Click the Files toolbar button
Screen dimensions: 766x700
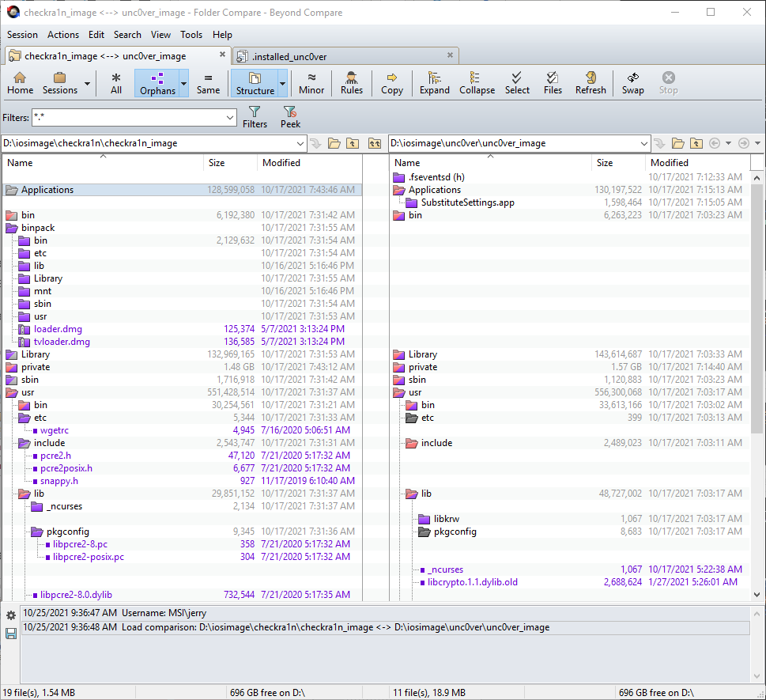[553, 83]
